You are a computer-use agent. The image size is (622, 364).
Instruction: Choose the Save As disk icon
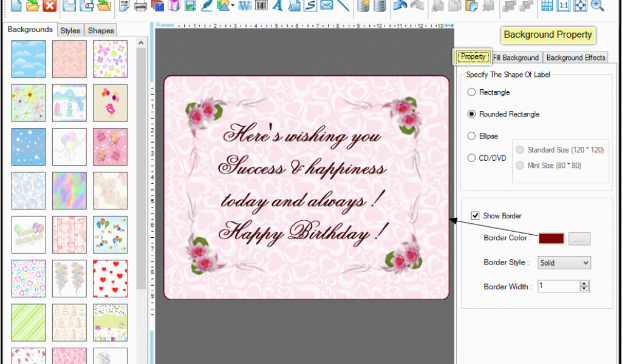[86, 5]
